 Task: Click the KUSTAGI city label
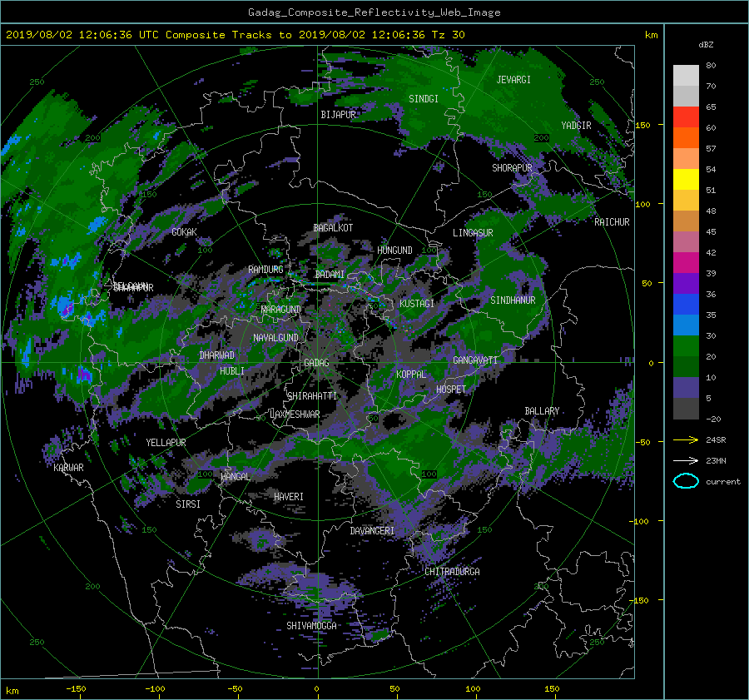point(417,304)
